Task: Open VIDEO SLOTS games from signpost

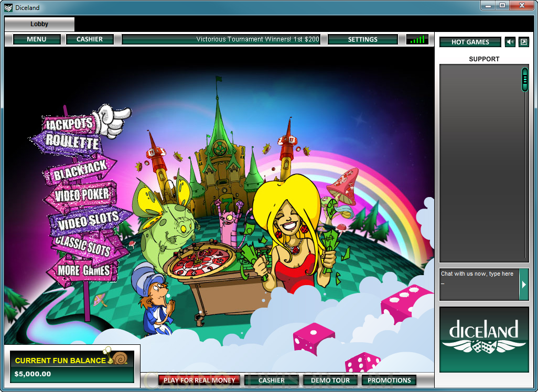Action: 90,221
